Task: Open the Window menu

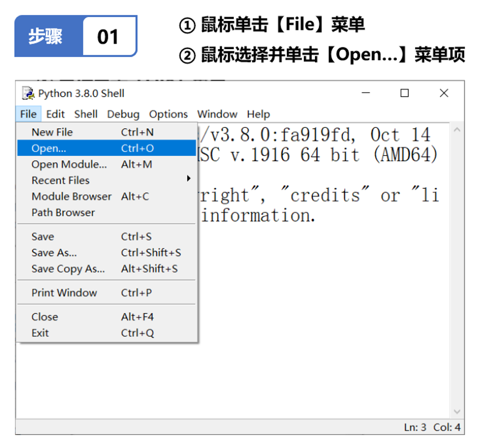Action: tap(217, 114)
